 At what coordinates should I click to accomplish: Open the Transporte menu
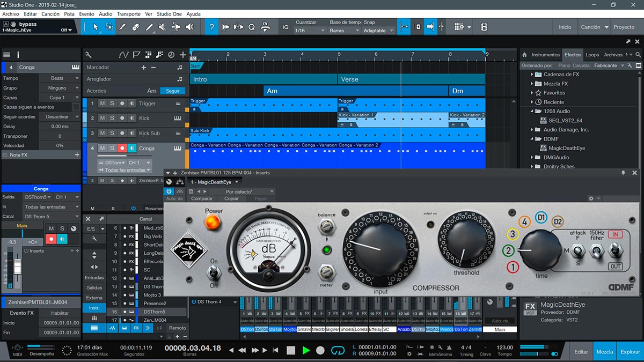click(128, 14)
